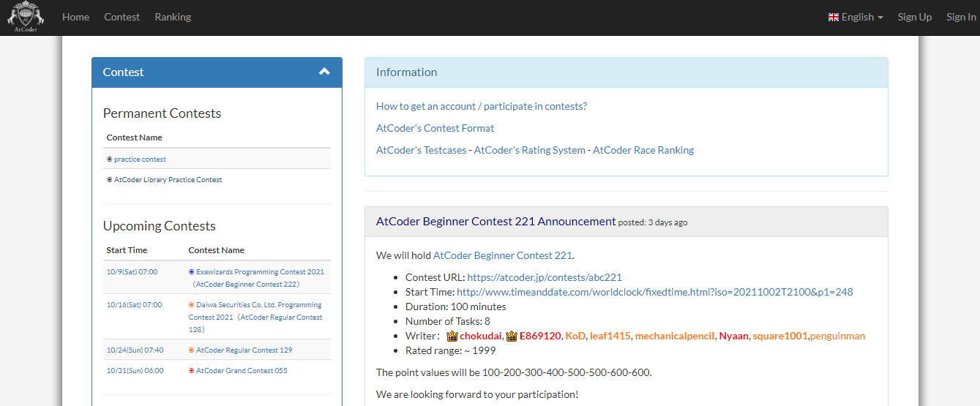Image resolution: width=980 pixels, height=406 pixels.
Task: Click orange circle icon beside Regular Contest 129
Action: tap(192, 350)
